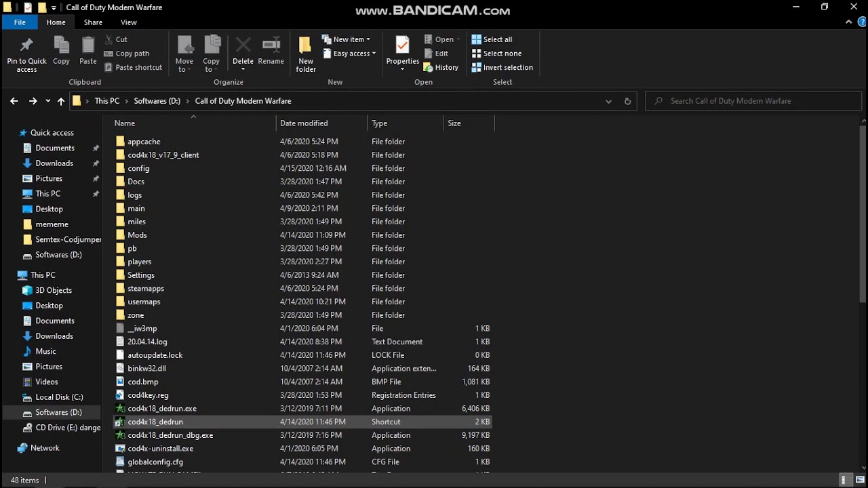Open Local Disk (C:) in navigation pane
Viewport: 868px width, 488px height.
pos(52,397)
